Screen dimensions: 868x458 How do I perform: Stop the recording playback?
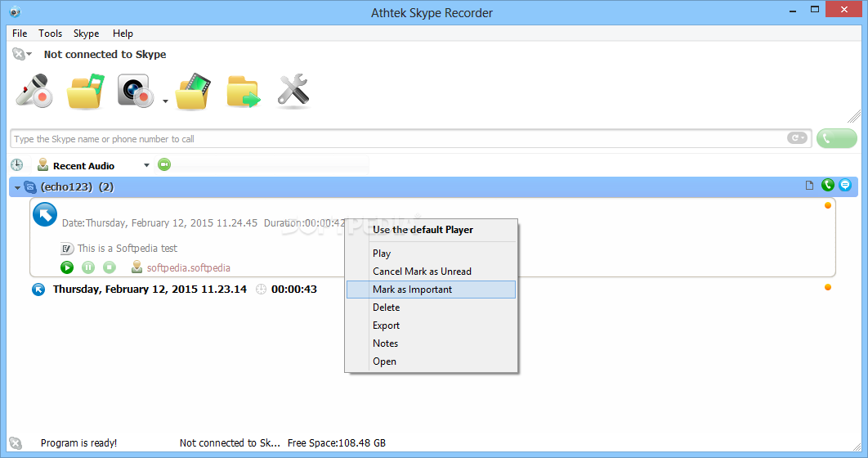click(110, 267)
